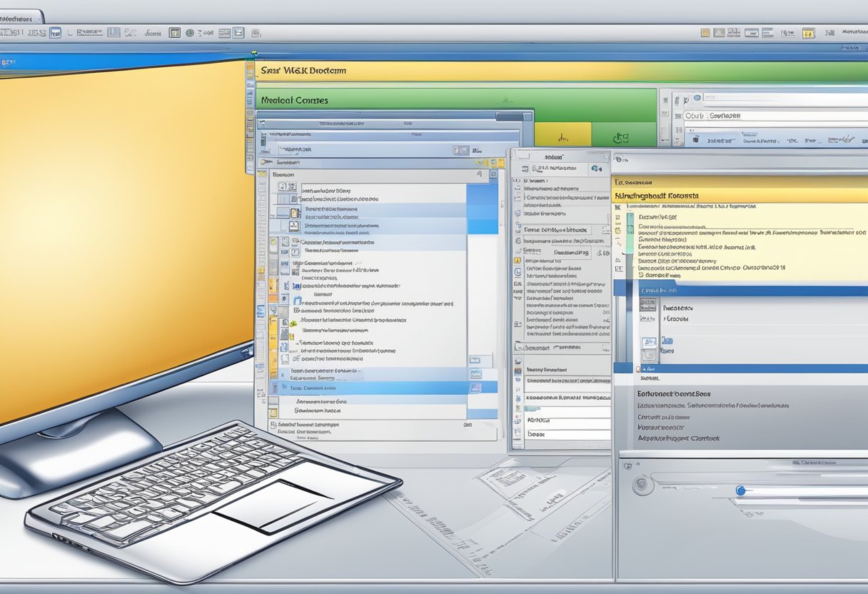Click the magnifier icon in the list dialog header
This screenshot has height=594, width=868.
(480, 174)
